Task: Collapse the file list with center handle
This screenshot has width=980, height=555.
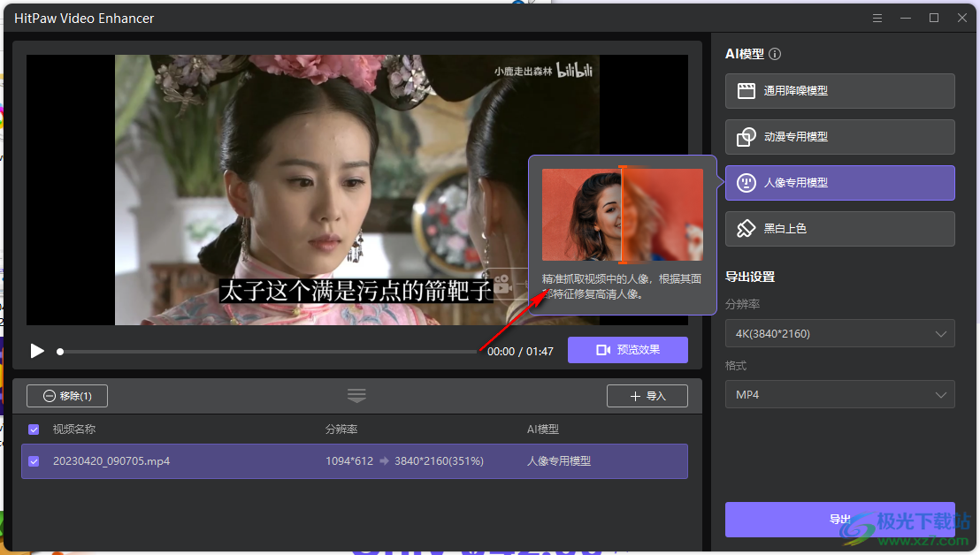Action: tap(356, 395)
